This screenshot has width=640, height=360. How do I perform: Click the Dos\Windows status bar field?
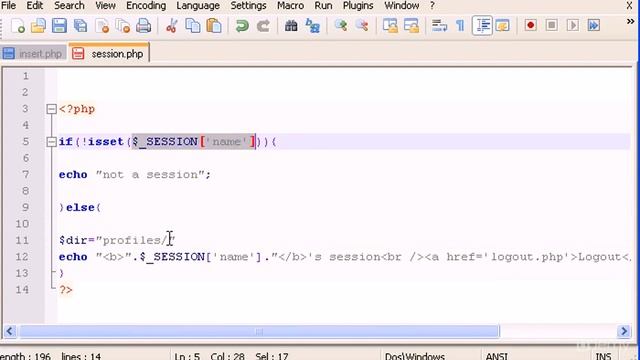click(415, 356)
